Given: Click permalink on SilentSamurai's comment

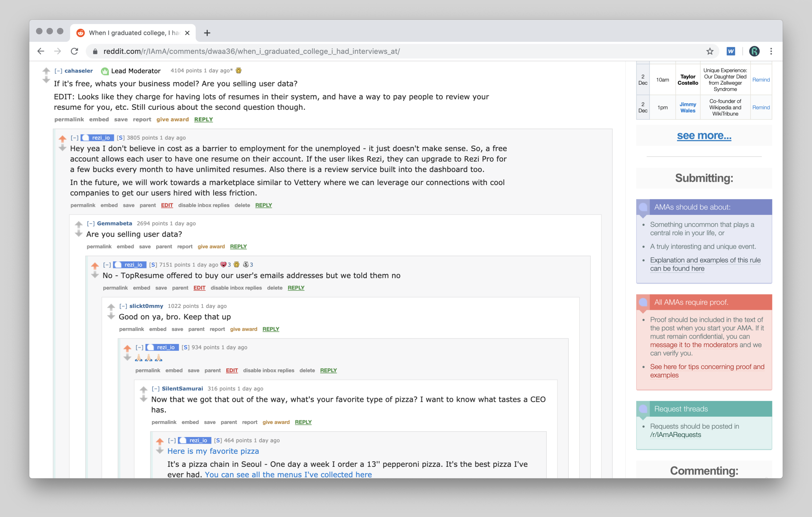Looking at the screenshot, I should click(164, 422).
